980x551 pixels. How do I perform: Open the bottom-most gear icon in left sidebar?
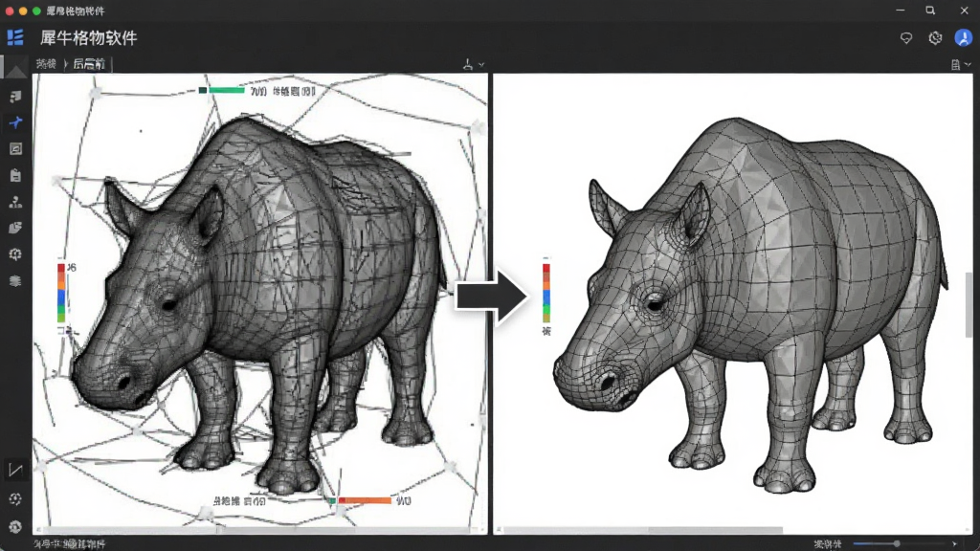15,527
